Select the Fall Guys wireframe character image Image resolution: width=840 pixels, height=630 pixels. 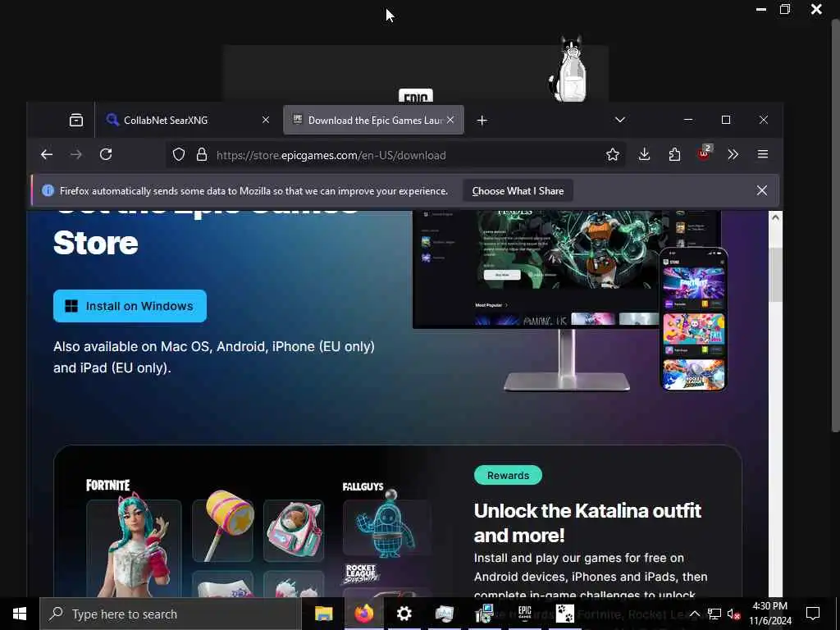point(386,525)
